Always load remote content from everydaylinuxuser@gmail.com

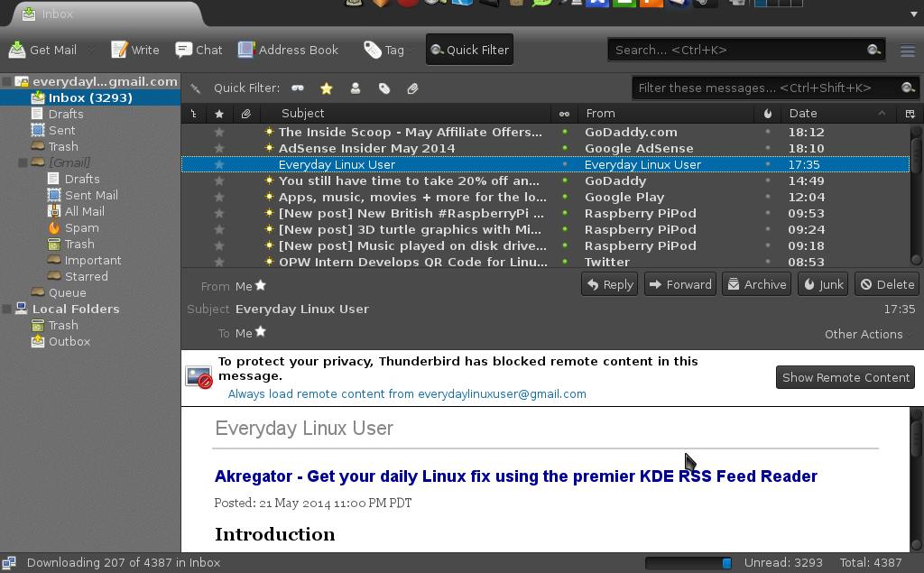tap(407, 393)
